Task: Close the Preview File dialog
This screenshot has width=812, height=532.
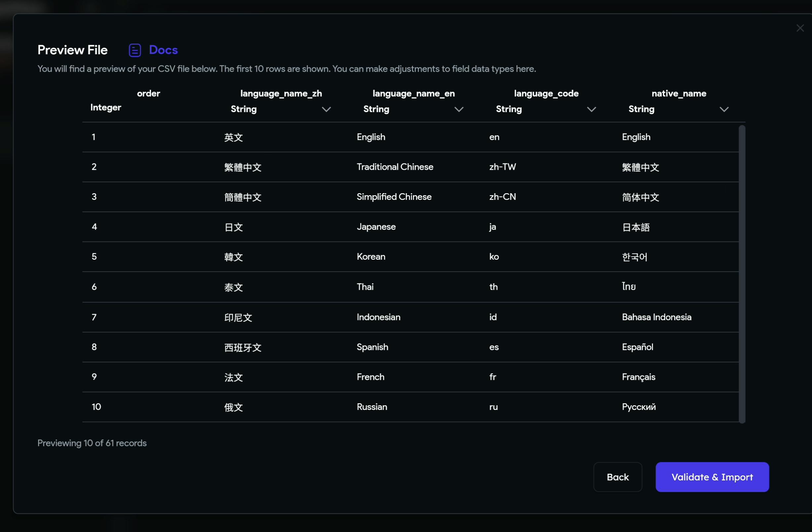Action: pyautogui.click(x=800, y=28)
